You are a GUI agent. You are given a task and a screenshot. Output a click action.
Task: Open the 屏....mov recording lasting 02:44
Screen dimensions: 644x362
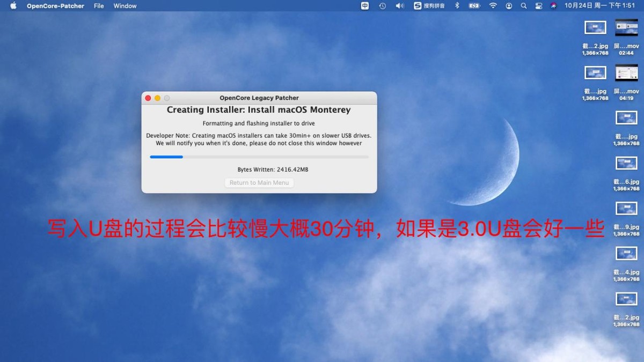pyautogui.click(x=626, y=27)
